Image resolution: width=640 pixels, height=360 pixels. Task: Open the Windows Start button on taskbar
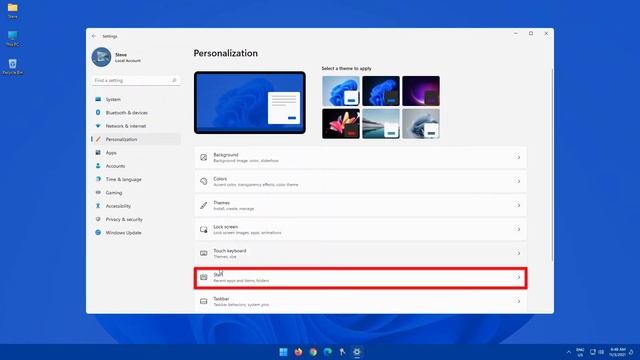[x=283, y=352]
